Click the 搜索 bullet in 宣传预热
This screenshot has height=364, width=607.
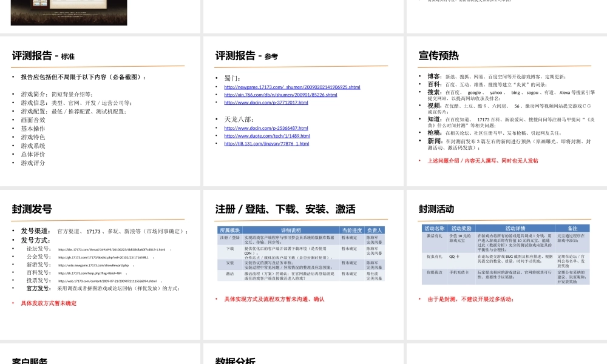click(511, 95)
